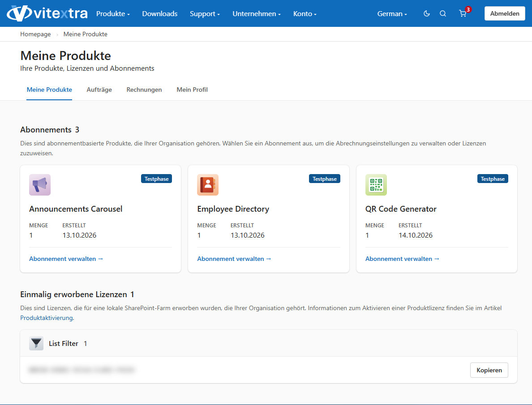The height and width of the screenshot is (405, 532).
Task: Click the Abmelden button
Action: pos(505,13)
